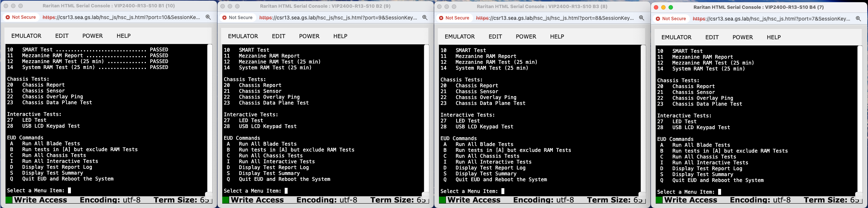Open the HELP menu in B1 console
This screenshot has width=868, height=208.
pyautogui.click(x=123, y=36)
